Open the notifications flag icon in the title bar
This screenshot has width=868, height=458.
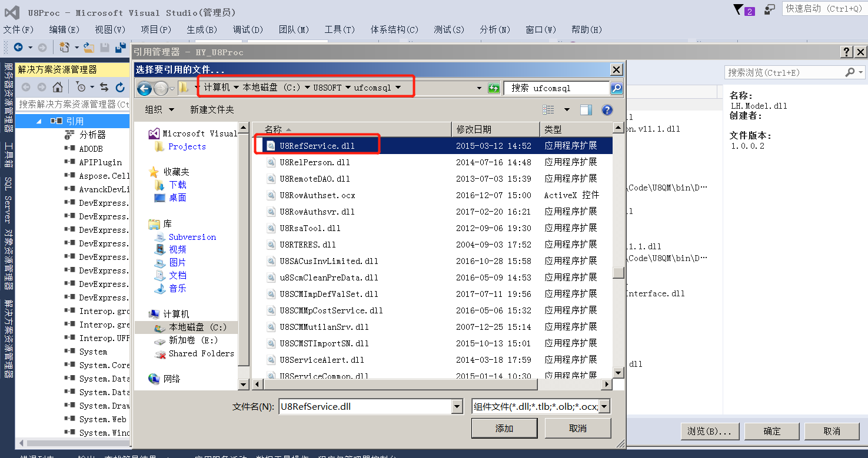(738, 9)
